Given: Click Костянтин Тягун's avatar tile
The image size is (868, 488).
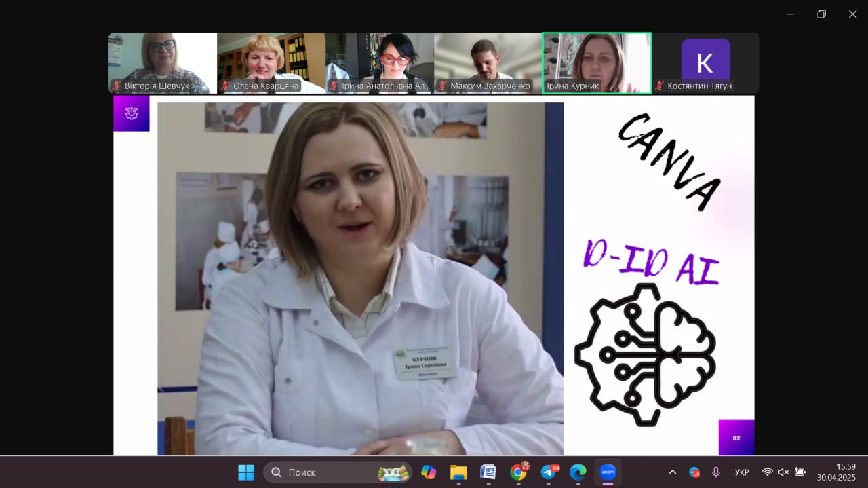Looking at the screenshot, I should point(705,61).
